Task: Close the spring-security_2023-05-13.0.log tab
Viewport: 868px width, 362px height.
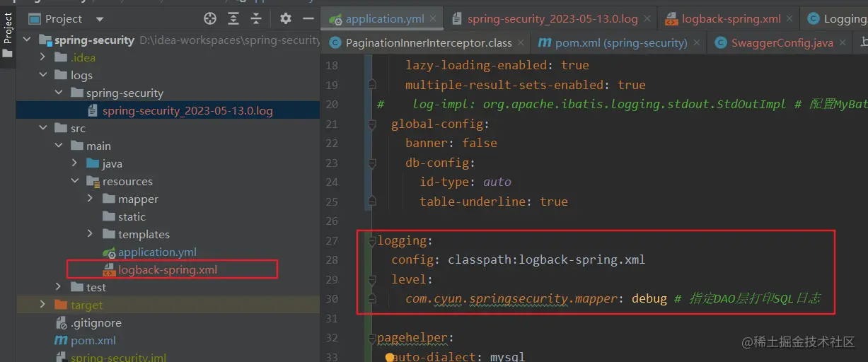Action: [x=647, y=20]
